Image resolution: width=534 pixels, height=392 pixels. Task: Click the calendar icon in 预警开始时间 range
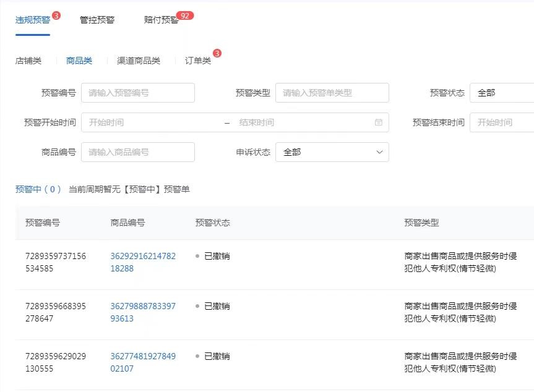(x=378, y=122)
